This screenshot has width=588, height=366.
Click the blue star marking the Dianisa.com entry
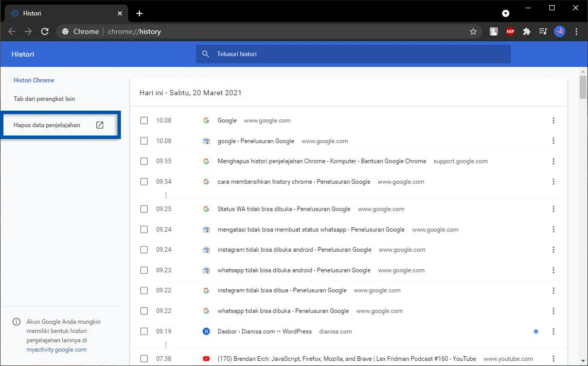point(536,332)
